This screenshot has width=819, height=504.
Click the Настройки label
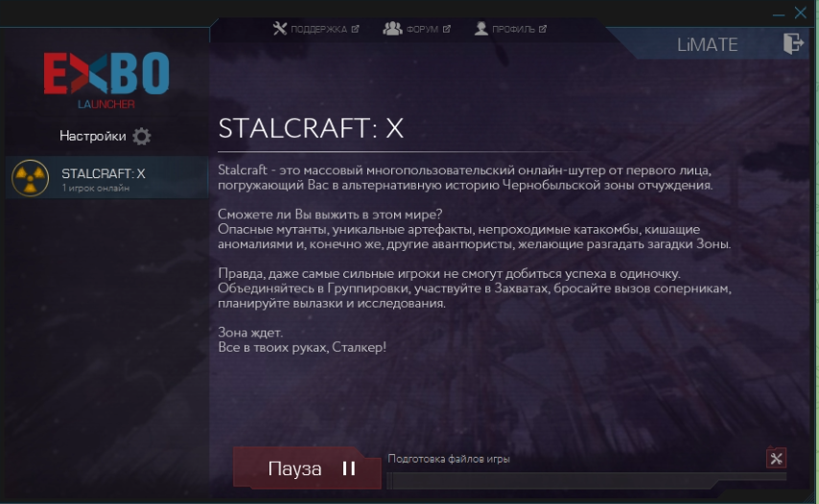tap(92, 136)
